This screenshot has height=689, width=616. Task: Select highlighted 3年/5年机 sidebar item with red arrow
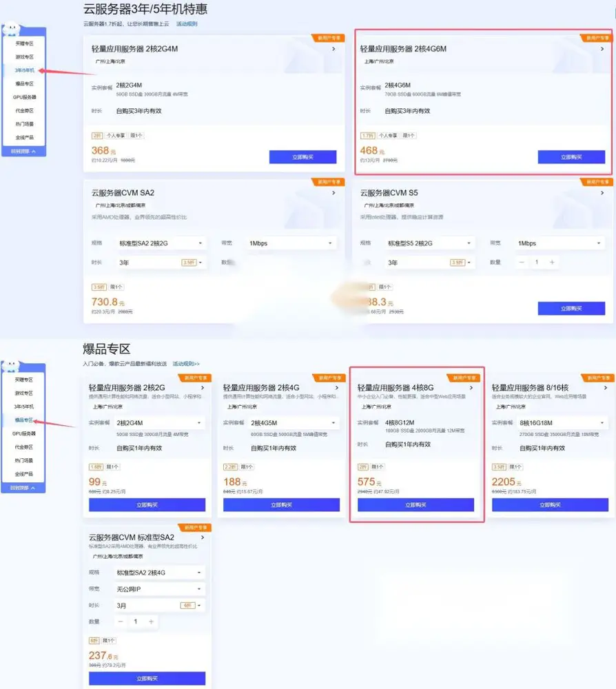(24, 70)
